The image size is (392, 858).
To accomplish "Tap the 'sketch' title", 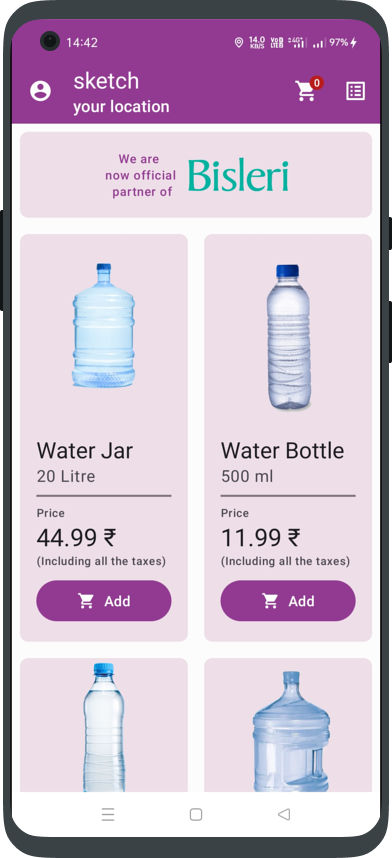I will (x=106, y=81).
